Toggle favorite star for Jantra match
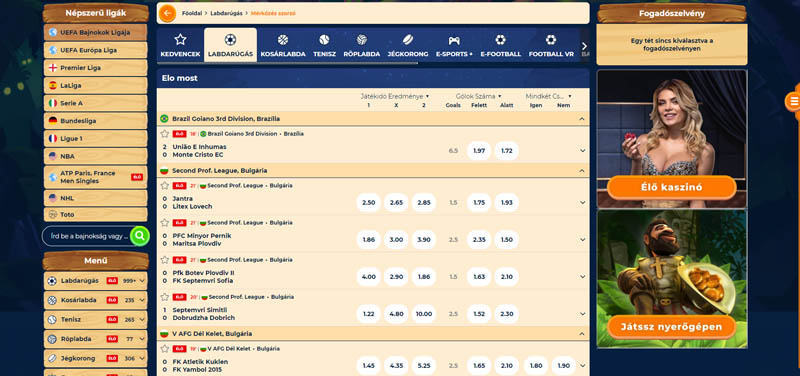The height and width of the screenshot is (376, 800). coord(164,186)
